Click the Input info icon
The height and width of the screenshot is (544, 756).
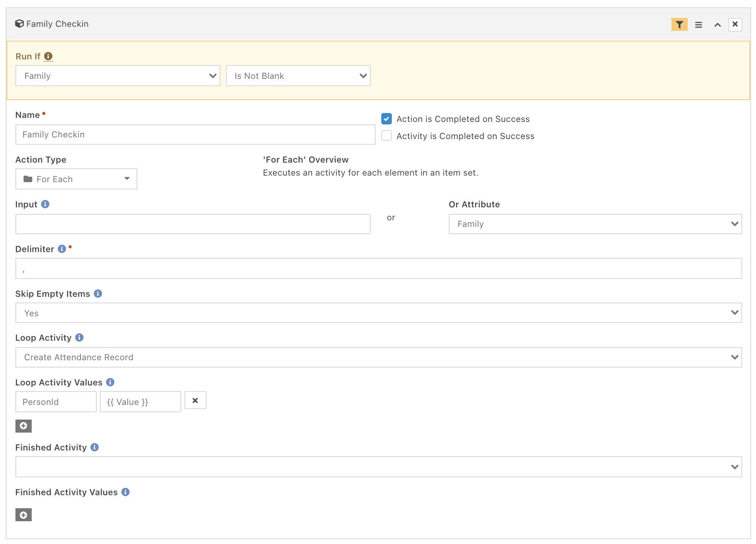(x=46, y=204)
